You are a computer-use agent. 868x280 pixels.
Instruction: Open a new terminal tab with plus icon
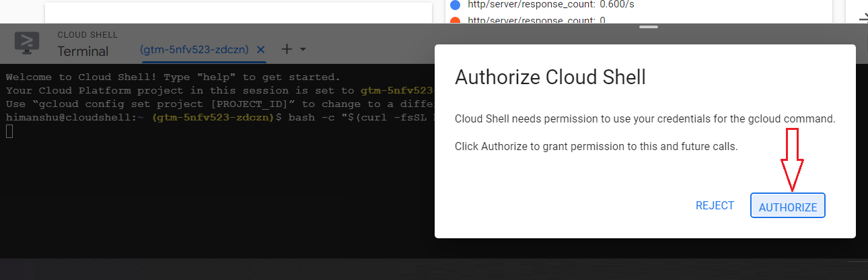[286, 49]
